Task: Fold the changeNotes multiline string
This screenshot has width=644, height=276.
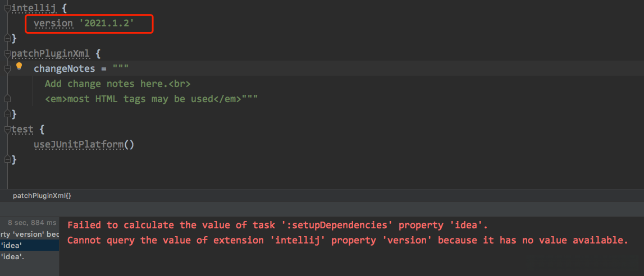Action: [7, 68]
